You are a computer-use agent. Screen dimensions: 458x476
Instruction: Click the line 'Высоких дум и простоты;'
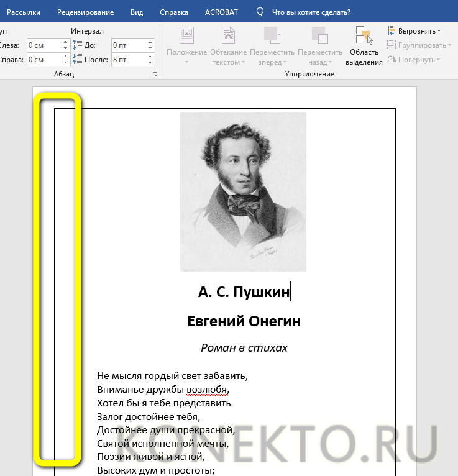156,470
